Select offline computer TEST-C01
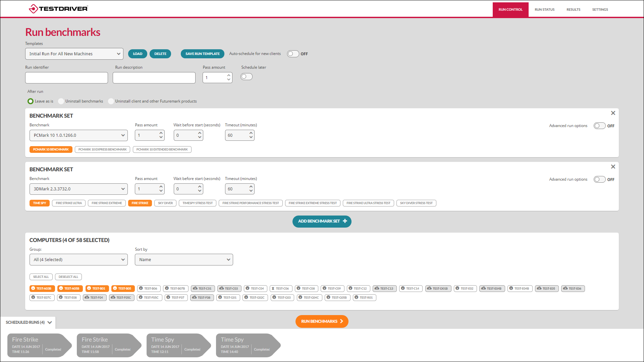This screenshot has height=362, width=644. click(x=203, y=289)
